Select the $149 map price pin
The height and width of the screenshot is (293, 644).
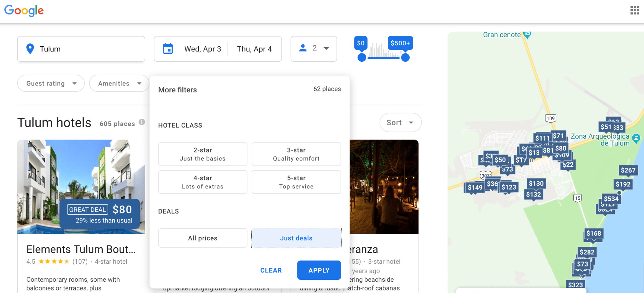pos(475,188)
